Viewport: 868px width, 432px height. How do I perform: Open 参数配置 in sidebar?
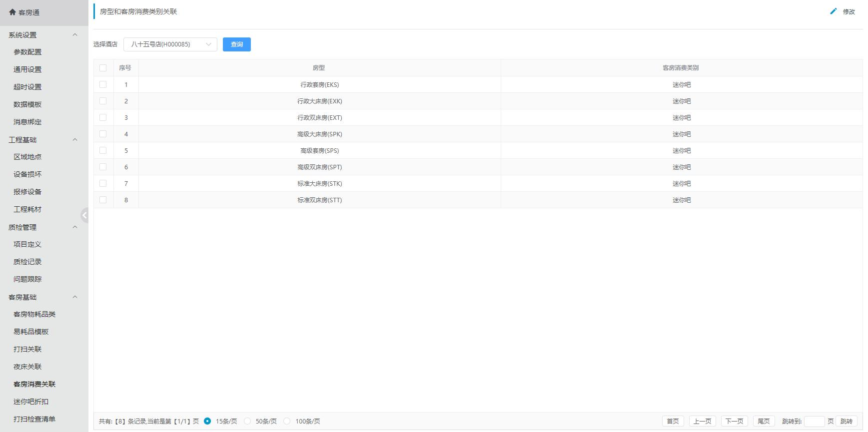[27, 52]
